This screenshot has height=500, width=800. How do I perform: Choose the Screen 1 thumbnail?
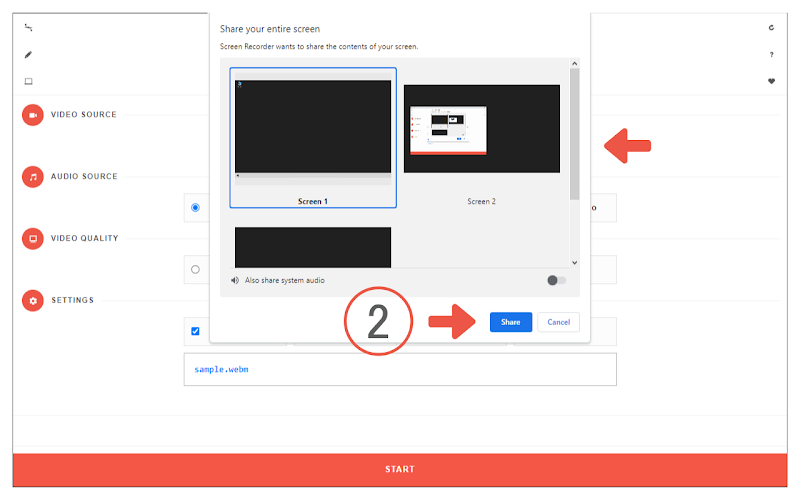point(313,138)
